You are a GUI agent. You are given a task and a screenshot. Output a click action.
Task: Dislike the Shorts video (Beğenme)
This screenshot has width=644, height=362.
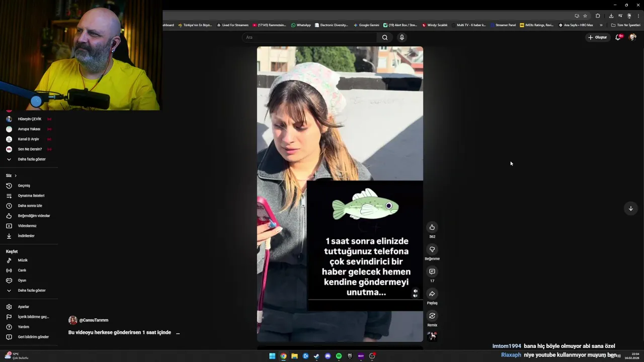(432, 249)
